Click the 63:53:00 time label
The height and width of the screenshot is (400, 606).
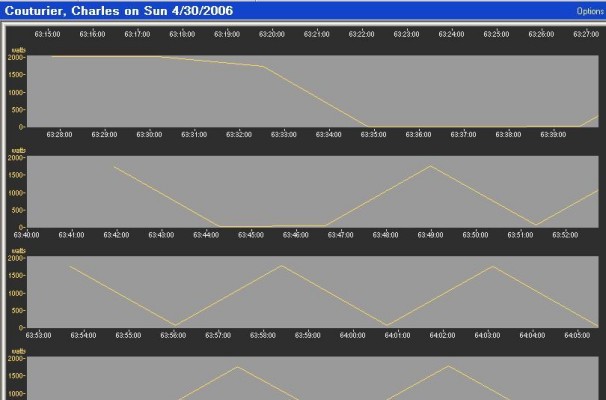point(38,335)
